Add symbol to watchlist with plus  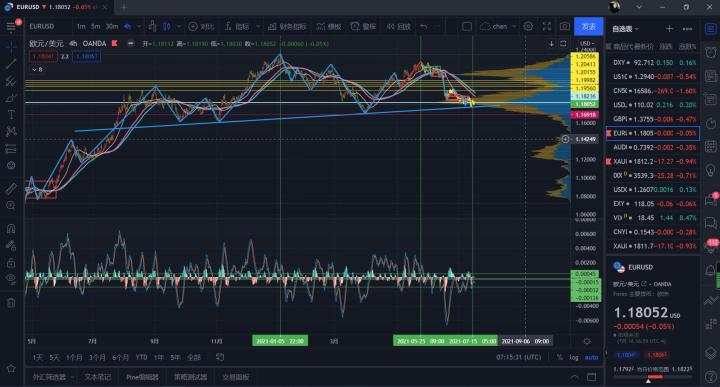[x=669, y=28]
